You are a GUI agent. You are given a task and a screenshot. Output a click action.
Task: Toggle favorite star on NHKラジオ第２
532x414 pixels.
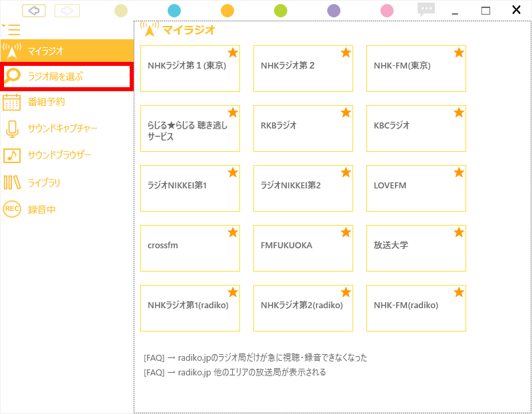click(346, 53)
